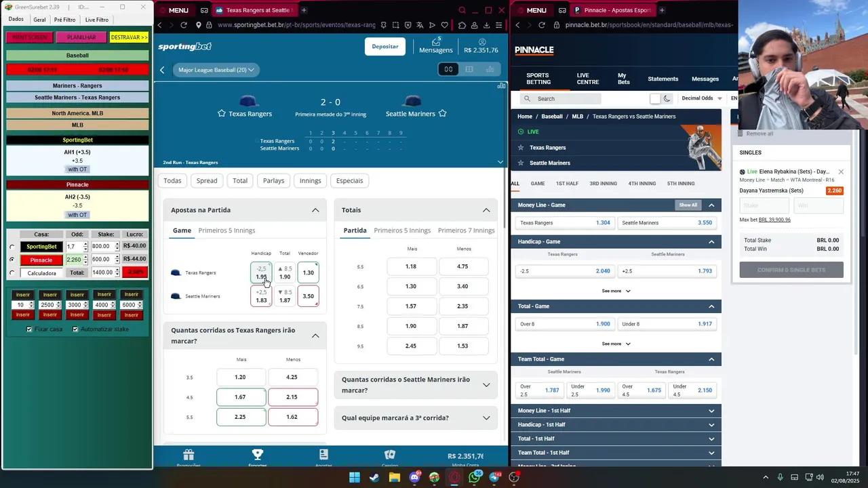Open Sportingbet Mensagens inbox icon
Screen dimensions: 868x488
(435, 42)
